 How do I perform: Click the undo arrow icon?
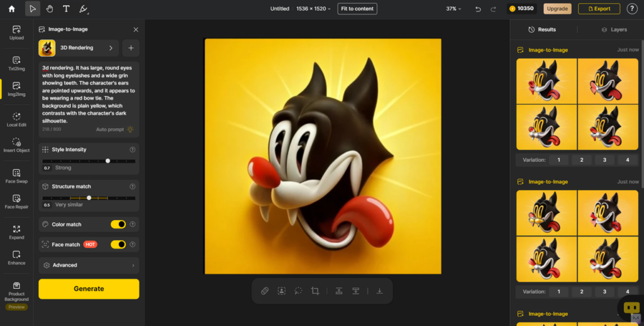[x=478, y=9]
